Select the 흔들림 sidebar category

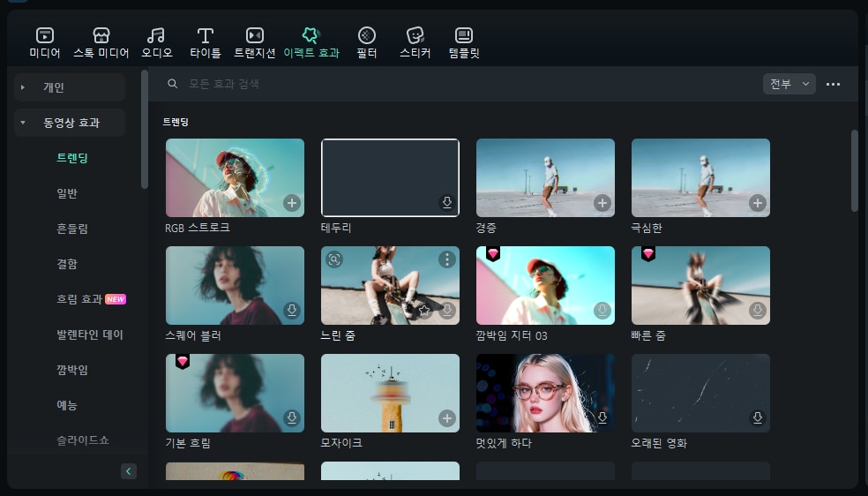[72, 229]
